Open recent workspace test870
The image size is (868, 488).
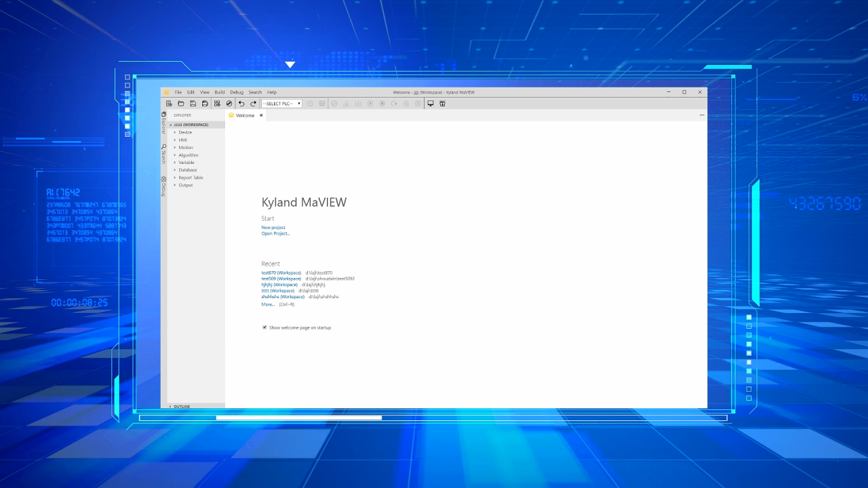click(x=281, y=272)
